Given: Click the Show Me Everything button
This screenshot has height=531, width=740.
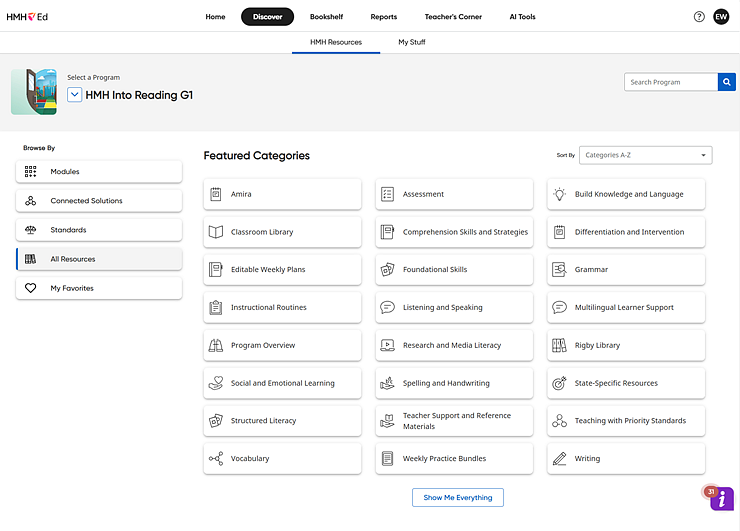Looking at the screenshot, I should tap(458, 497).
